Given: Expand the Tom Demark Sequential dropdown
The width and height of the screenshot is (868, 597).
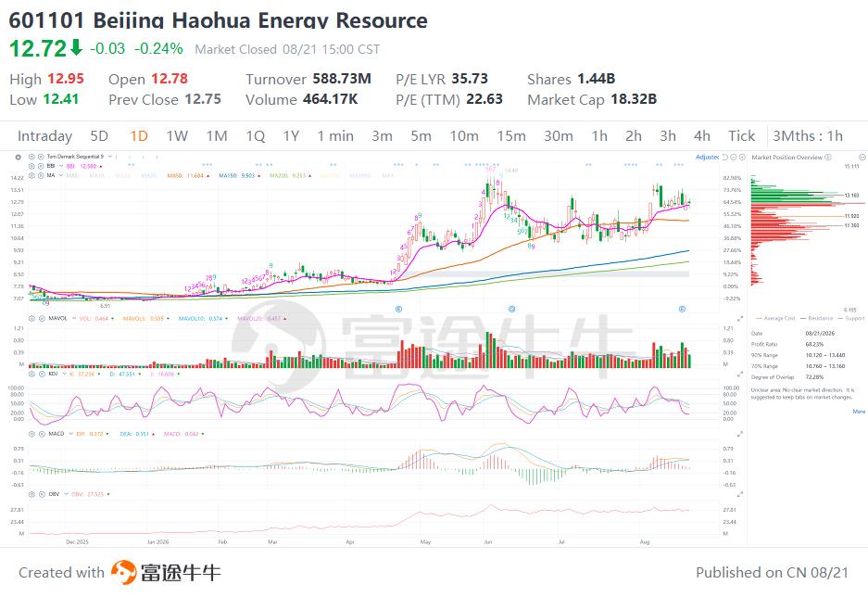Looking at the screenshot, I should (x=109, y=157).
